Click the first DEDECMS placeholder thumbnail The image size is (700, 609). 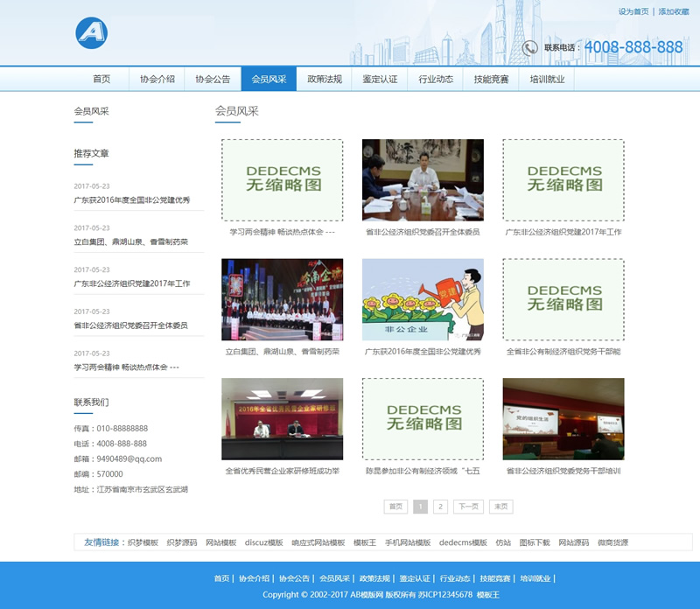coord(282,179)
